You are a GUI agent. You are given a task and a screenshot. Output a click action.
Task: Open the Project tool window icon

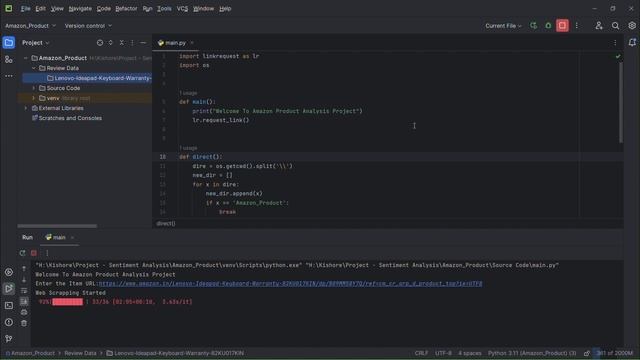9,42
